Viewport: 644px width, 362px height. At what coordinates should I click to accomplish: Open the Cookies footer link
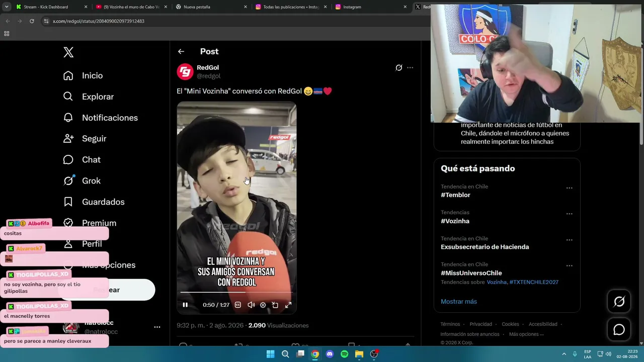tap(510, 324)
